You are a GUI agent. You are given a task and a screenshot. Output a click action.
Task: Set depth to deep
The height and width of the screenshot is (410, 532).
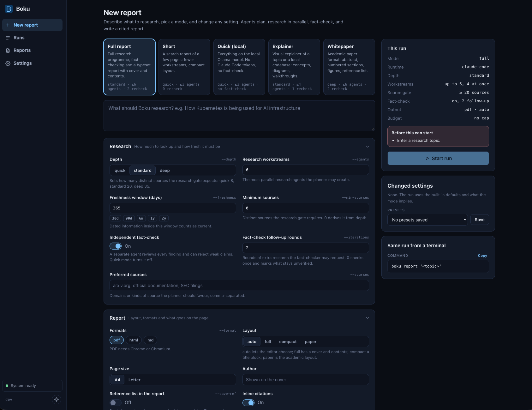point(165,171)
